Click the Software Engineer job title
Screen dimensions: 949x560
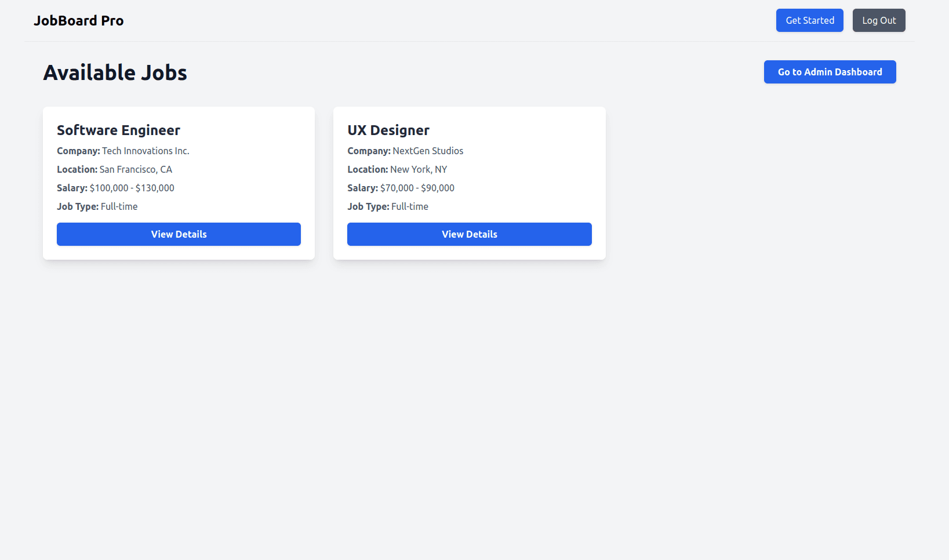(x=118, y=130)
